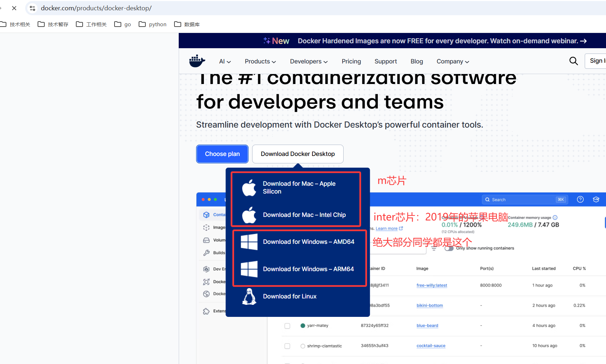Click the stop loading X button
This screenshot has height=364, width=606.
14,8
